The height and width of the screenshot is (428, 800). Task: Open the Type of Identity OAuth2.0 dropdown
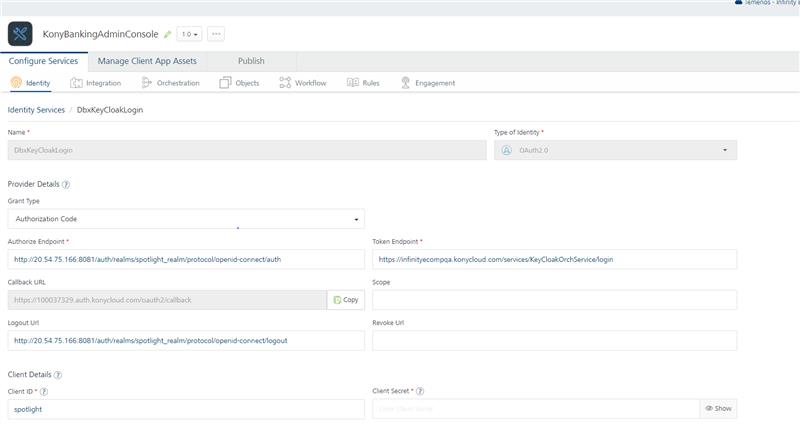[615, 150]
